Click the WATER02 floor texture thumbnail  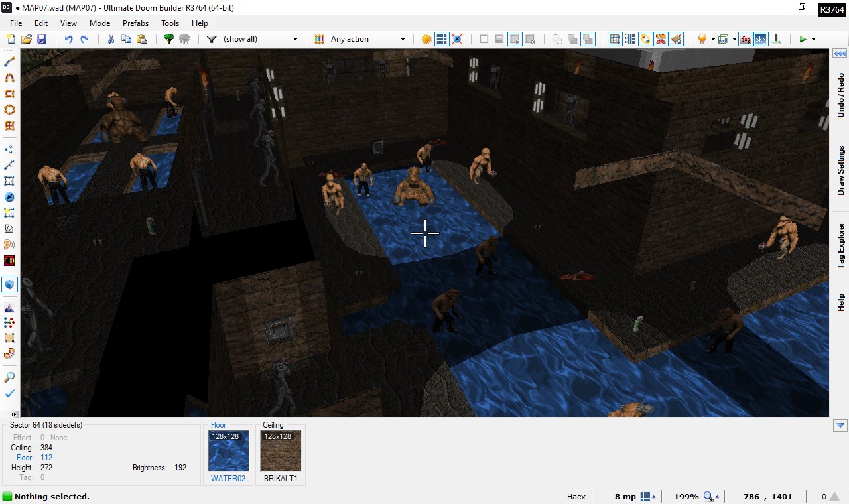tap(228, 451)
